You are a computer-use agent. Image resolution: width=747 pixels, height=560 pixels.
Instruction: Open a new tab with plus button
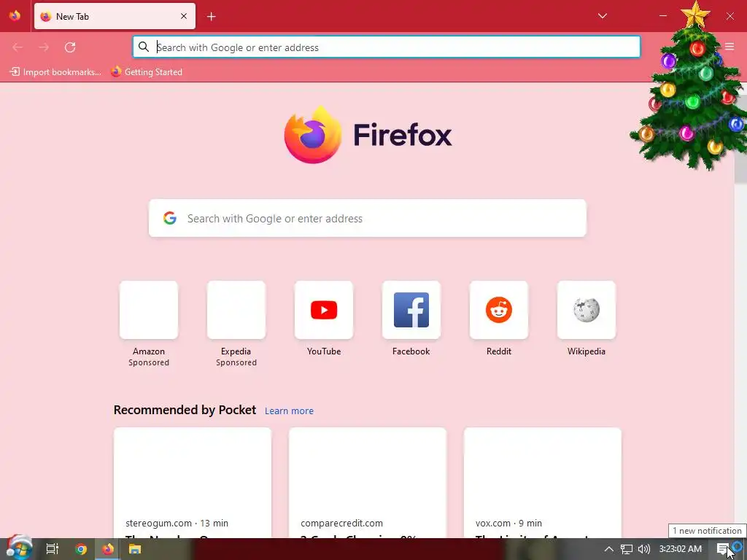click(212, 17)
